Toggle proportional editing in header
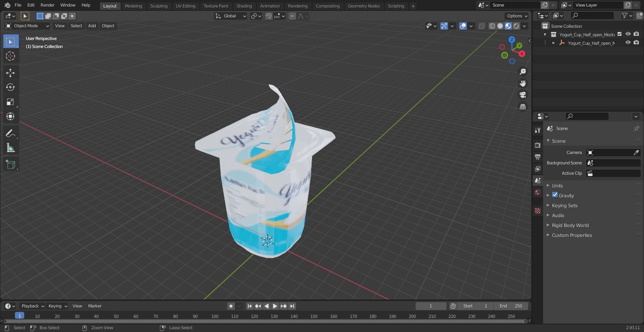Screen dimensions: 644x332 [x=292, y=16]
